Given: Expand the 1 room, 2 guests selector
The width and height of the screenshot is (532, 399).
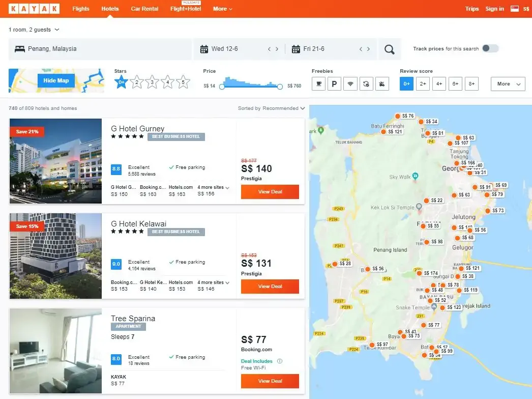Looking at the screenshot, I should [x=34, y=30].
